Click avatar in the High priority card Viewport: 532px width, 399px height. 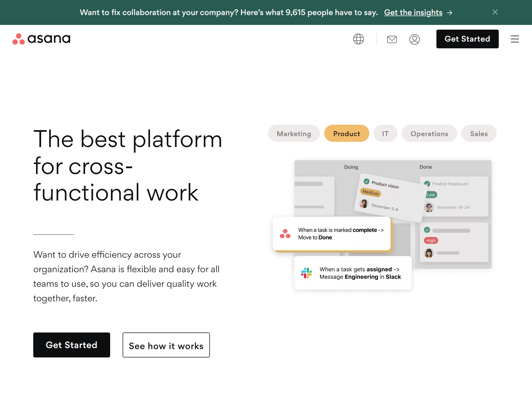[429, 253]
